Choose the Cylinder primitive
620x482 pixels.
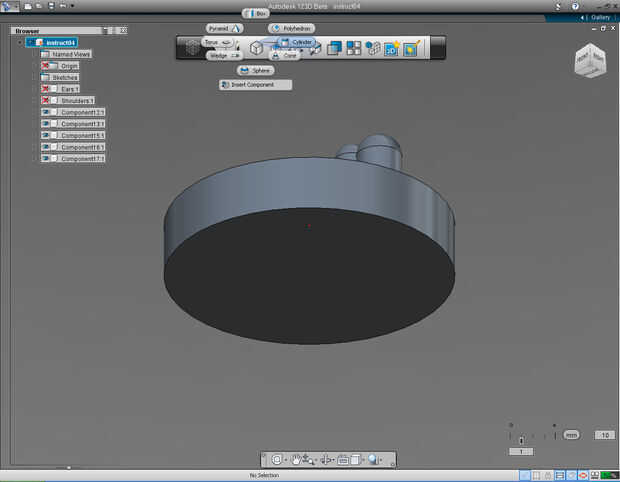tap(297, 42)
